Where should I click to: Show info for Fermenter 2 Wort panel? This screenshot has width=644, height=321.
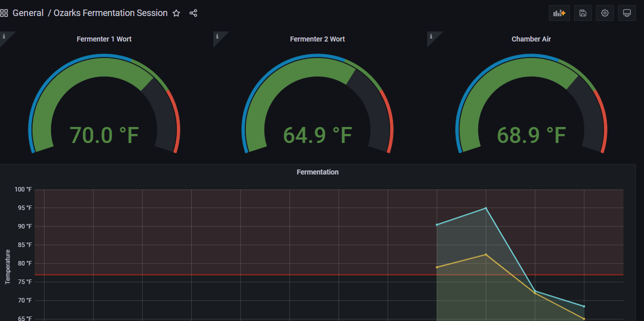(217, 36)
